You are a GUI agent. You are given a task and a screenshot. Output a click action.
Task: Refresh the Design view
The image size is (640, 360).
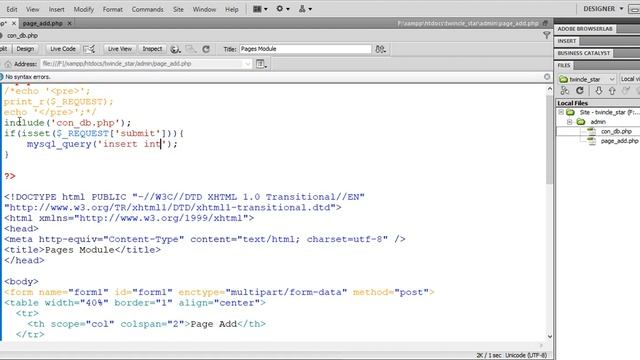click(x=206, y=49)
